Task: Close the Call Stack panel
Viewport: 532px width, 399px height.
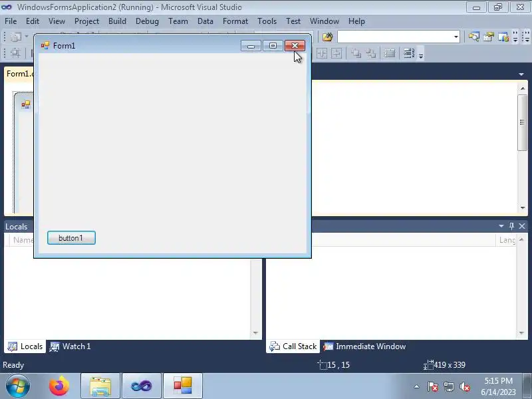Action: 522,226
